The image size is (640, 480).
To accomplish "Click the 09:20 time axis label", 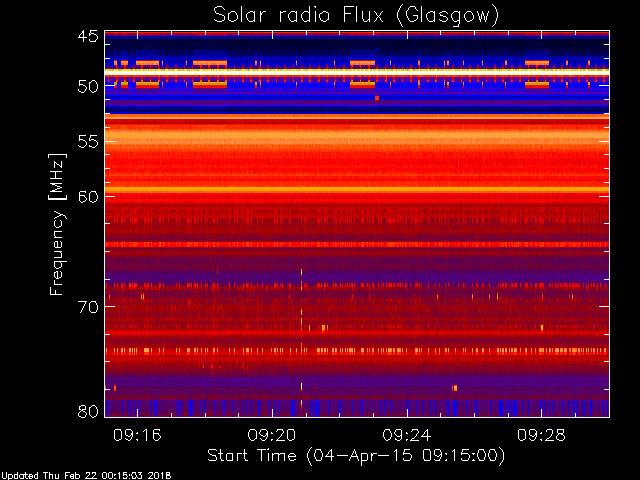I will [272, 435].
